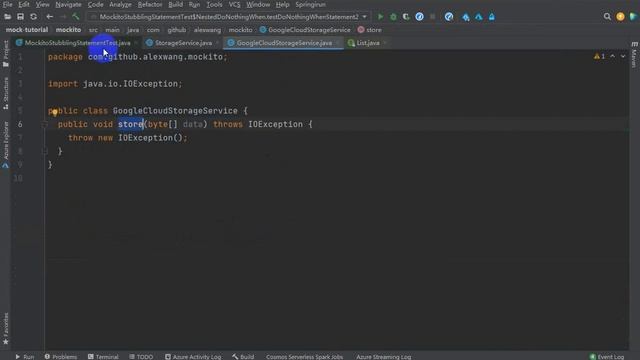Image resolution: width=640 pixels, height=360 pixels.
Task: Open the Build tool window
Action: click(243, 356)
